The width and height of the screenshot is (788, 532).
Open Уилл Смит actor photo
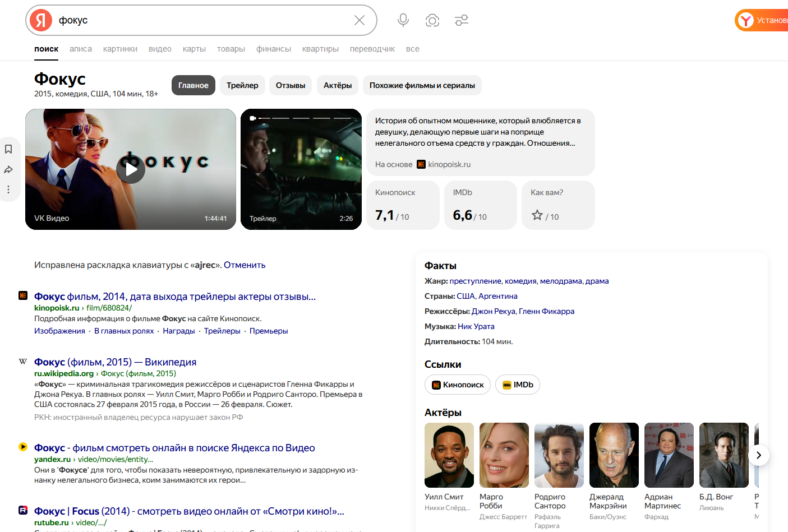click(x=449, y=455)
